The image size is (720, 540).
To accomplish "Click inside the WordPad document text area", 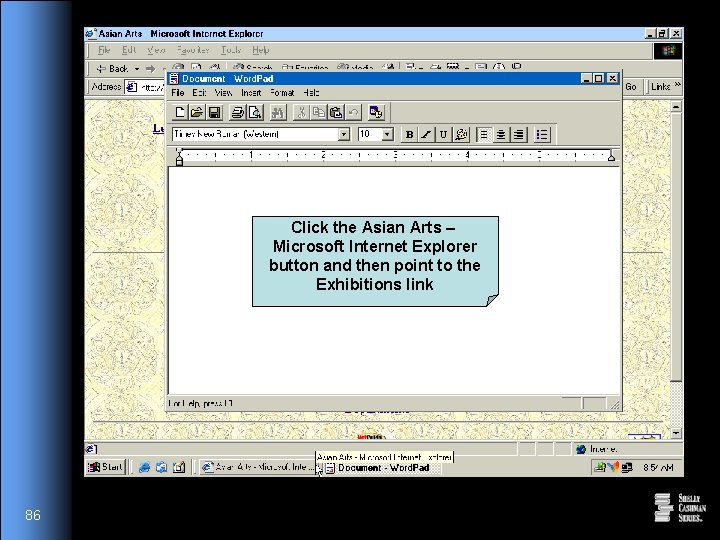I will (394, 280).
